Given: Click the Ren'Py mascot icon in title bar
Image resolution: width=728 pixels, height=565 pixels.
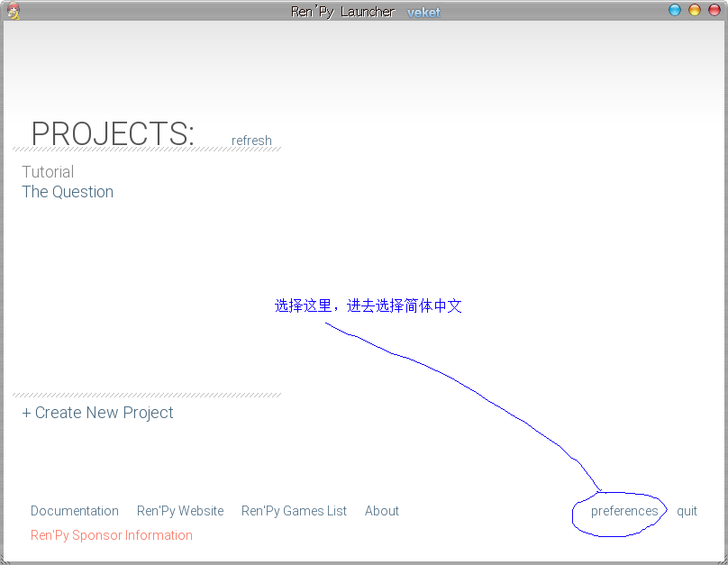Looking at the screenshot, I should coord(14,11).
